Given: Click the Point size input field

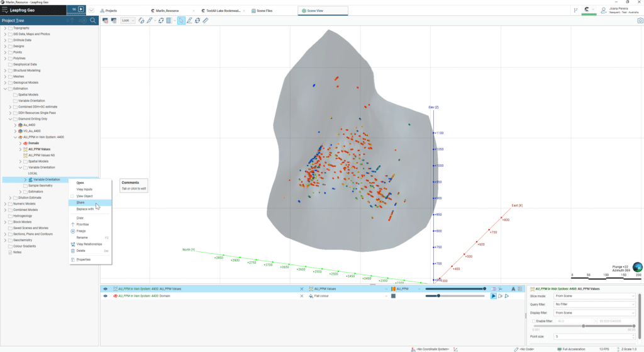Looking at the screenshot, I should pyautogui.click(x=594, y=337).
